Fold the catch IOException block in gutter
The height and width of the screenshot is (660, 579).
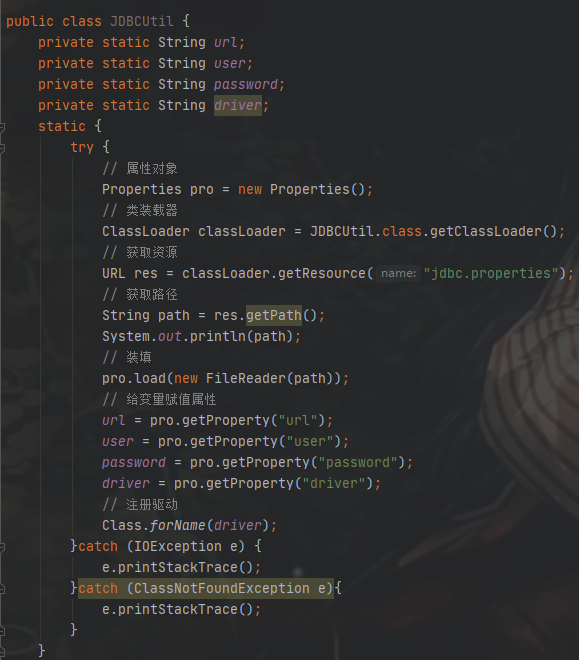[x=2, y=547]
